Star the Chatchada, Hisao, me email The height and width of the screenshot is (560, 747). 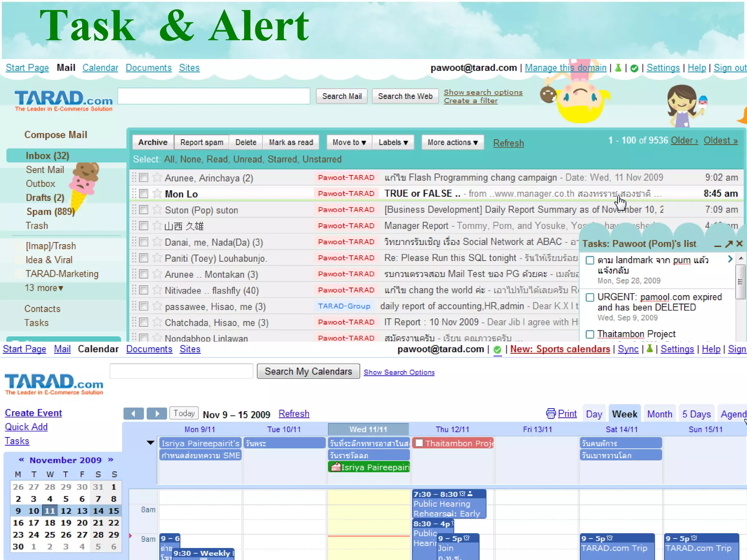pos(157,322)
